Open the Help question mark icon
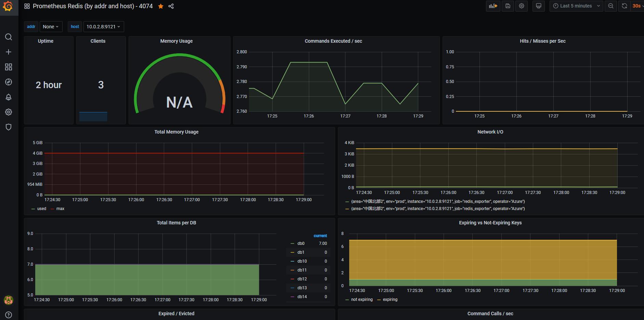Viewport: 644px width, 320px height. point(9,315)
